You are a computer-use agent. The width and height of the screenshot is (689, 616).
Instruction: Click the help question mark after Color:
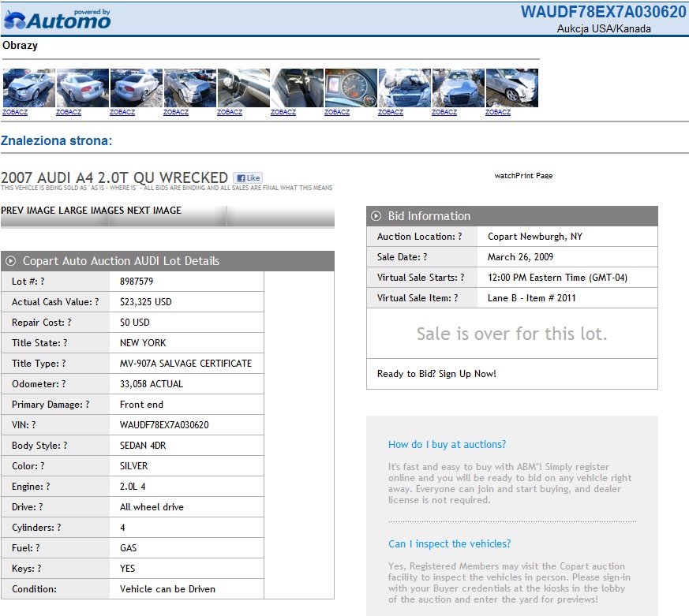click(x=42, y=466)
